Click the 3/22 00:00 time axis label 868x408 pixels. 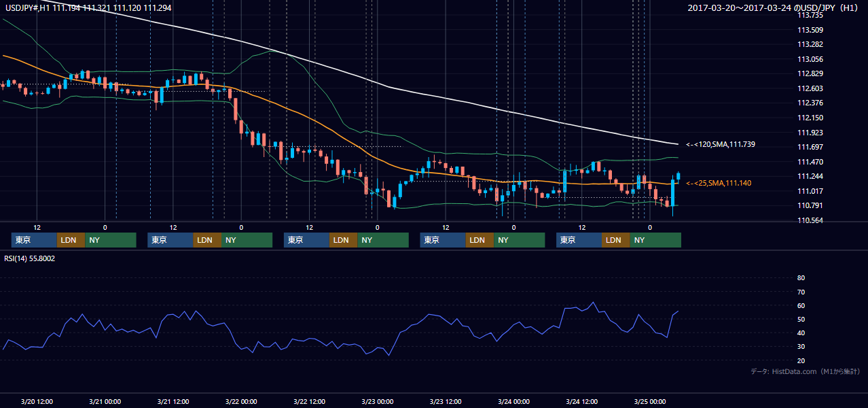point(241,401)
